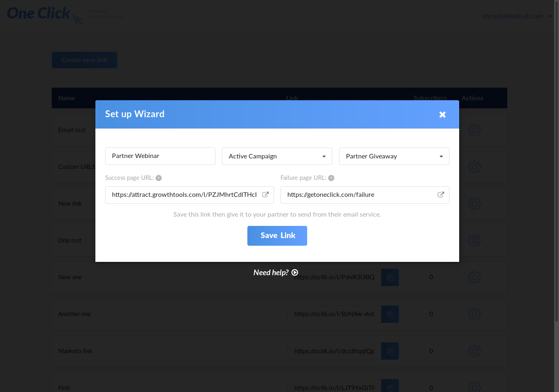
Task: Copy the First row link URL
Action: (x=390, y=386)
